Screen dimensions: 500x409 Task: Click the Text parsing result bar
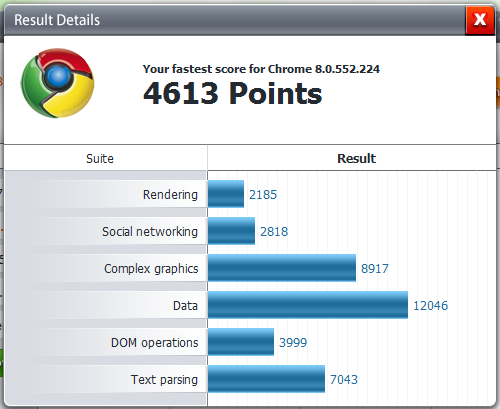point(266,379)
